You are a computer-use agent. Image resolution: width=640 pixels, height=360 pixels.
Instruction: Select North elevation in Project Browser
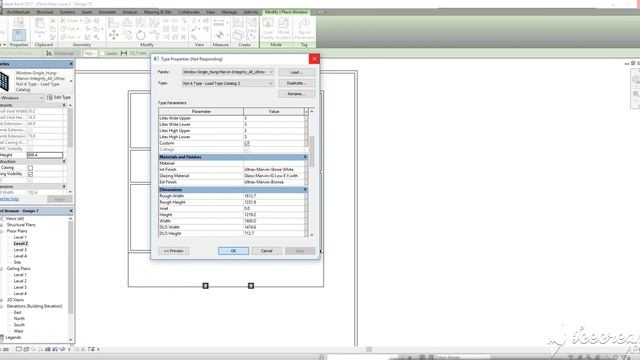point(19,319)
